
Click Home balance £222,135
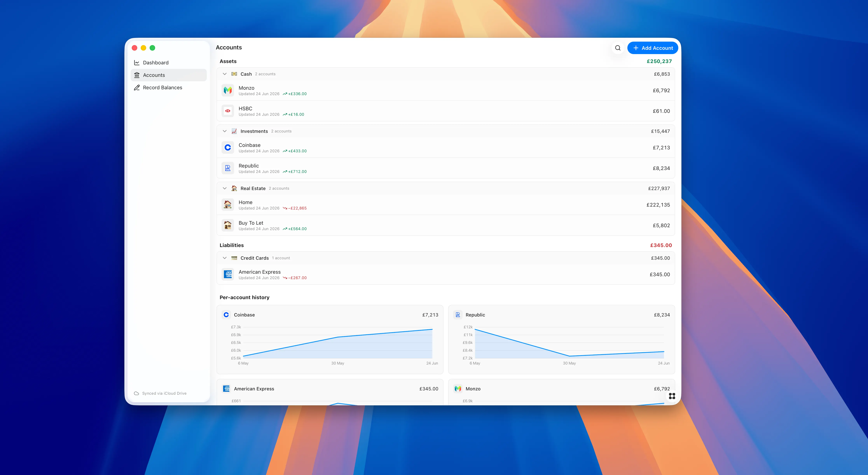pyautogui.click(x=658, y=205)
